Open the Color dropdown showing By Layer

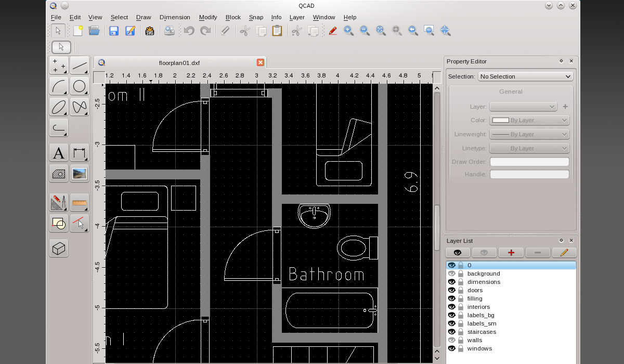[x=529, y=120]
